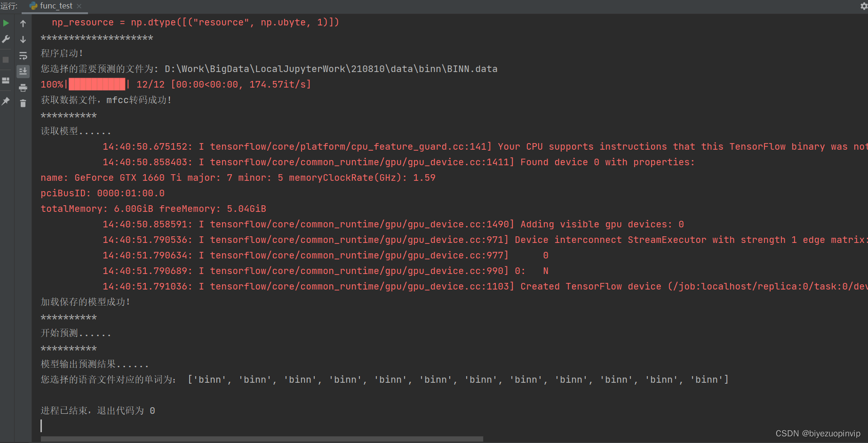Click the totalMemory: 6.00GiB line
This screenshot has width=868, height=443.
click(153, 209)
